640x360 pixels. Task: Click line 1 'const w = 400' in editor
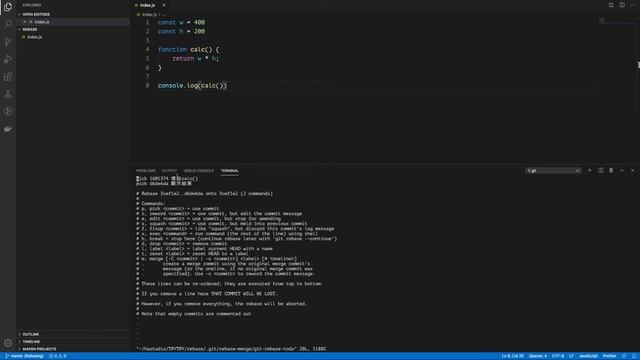tap(181, 22)
